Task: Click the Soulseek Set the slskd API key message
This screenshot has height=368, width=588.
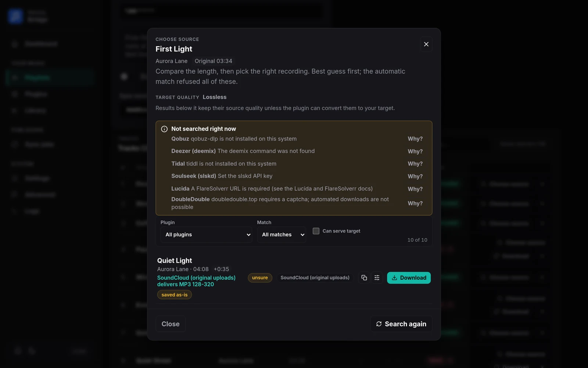Action: tap(245, 176)
